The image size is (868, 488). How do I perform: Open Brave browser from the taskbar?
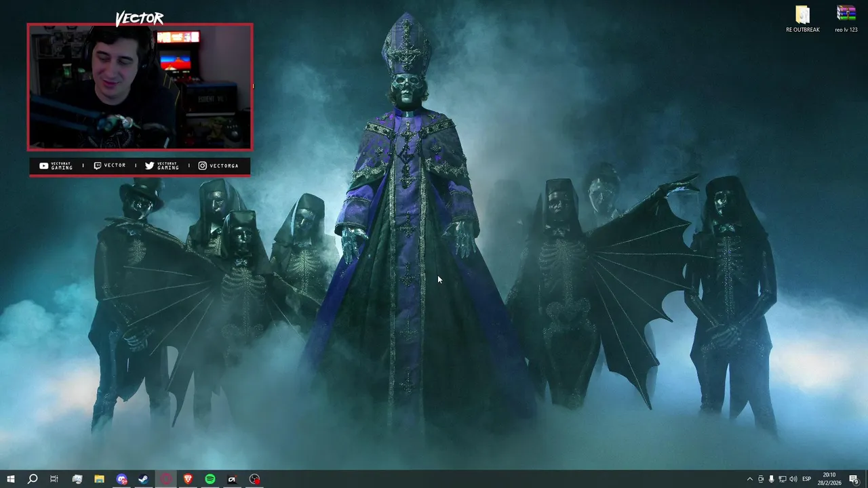coord(188,479)
